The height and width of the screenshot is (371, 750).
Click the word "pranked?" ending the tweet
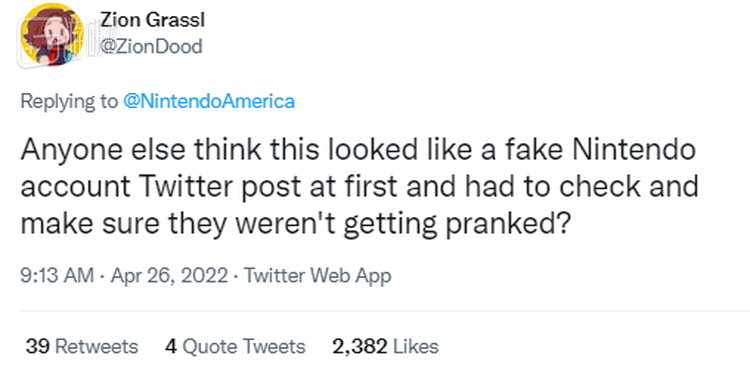pos(507,225)
